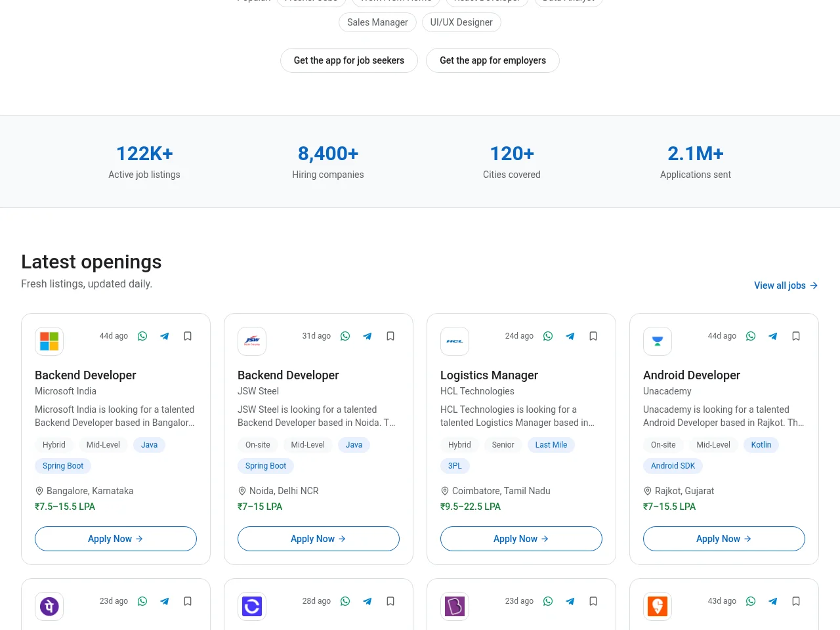Click Java tag on JSW Steel card
840x630 pixels.
[354, 445]
